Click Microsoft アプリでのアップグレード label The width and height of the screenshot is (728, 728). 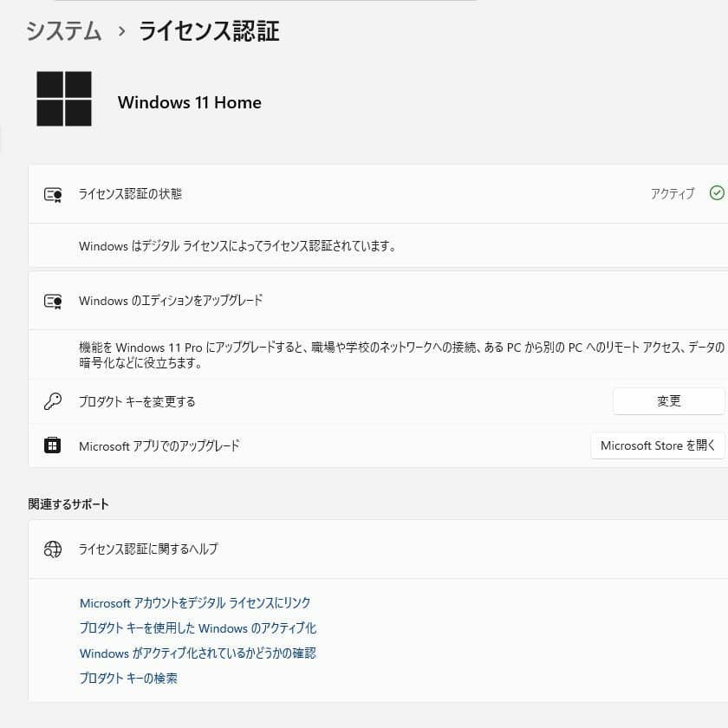click(x=159, y=445)
